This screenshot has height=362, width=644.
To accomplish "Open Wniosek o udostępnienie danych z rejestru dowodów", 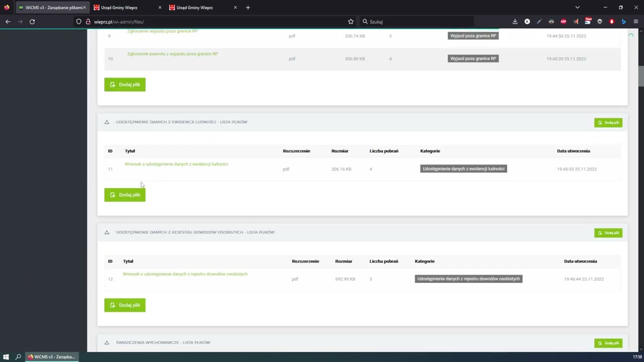I will 185,274.
